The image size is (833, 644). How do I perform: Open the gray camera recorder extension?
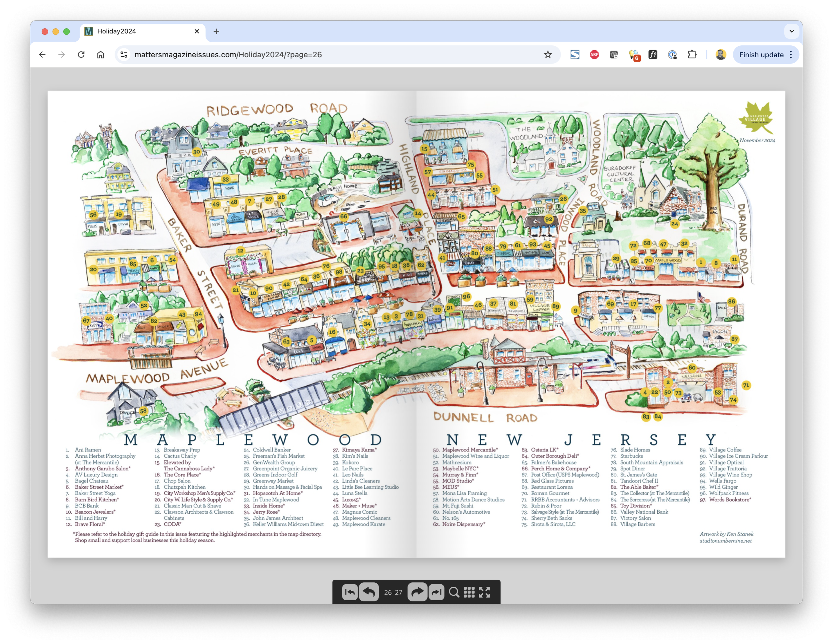614,55
